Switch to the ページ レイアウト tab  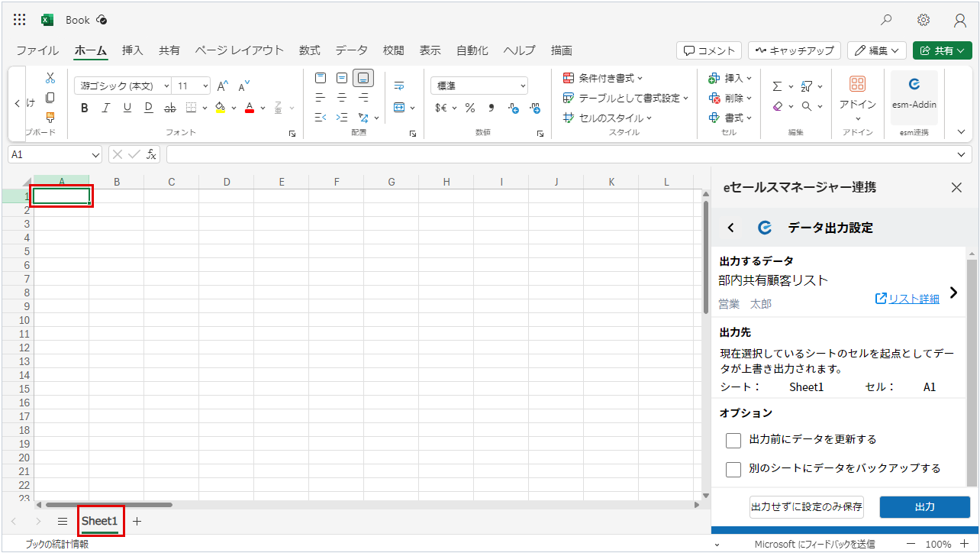click(x=239, y=50)
